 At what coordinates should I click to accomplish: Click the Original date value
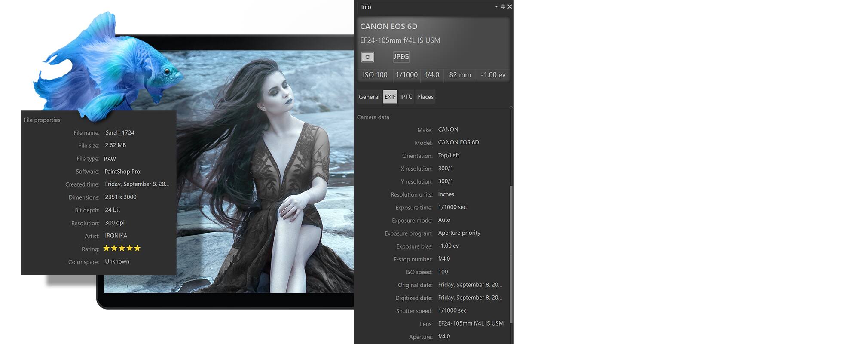(470, 284)
